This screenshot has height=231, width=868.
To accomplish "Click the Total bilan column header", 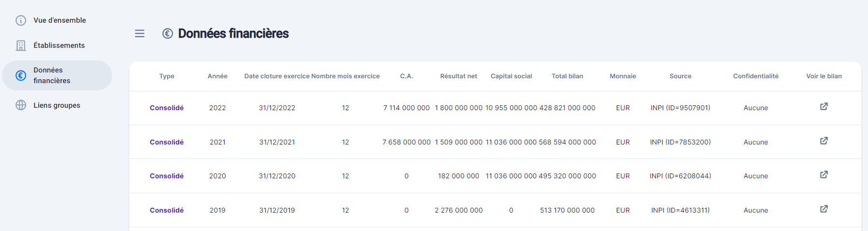I will tap(567, 76).
